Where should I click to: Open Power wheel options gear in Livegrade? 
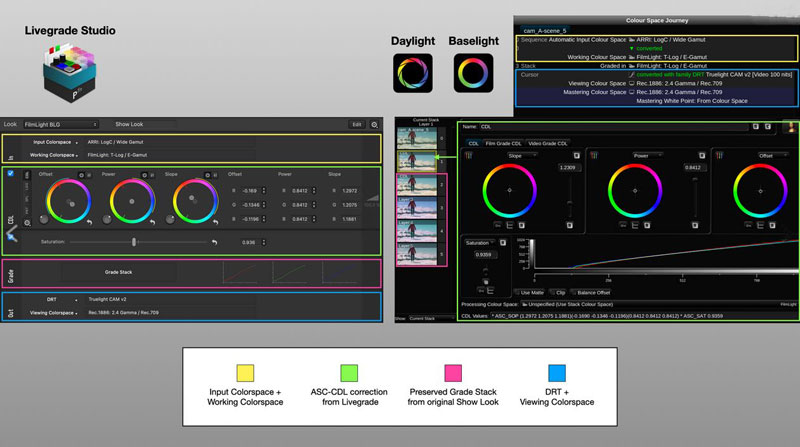pos(144,175)
